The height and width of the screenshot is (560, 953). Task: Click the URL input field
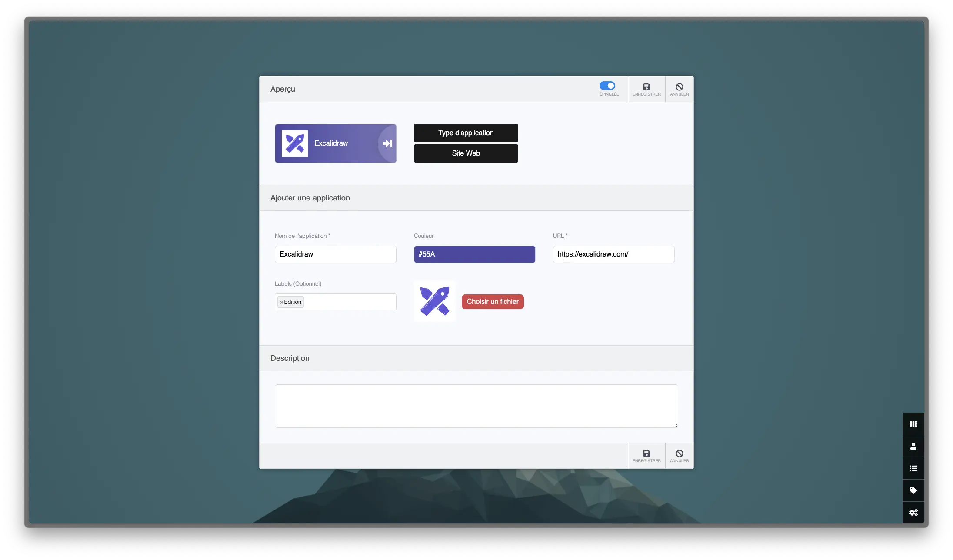[x=613, y=254]
